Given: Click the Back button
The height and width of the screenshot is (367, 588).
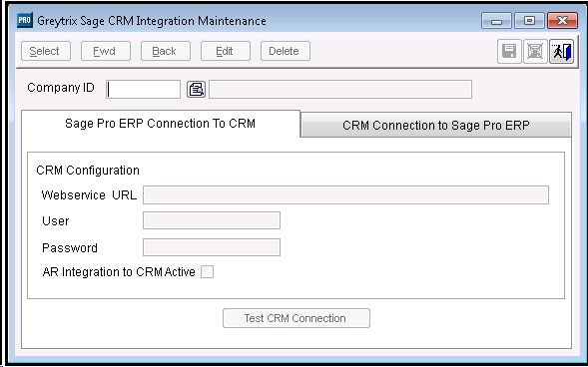Looking at the screenshot, I should click(166, 51).
